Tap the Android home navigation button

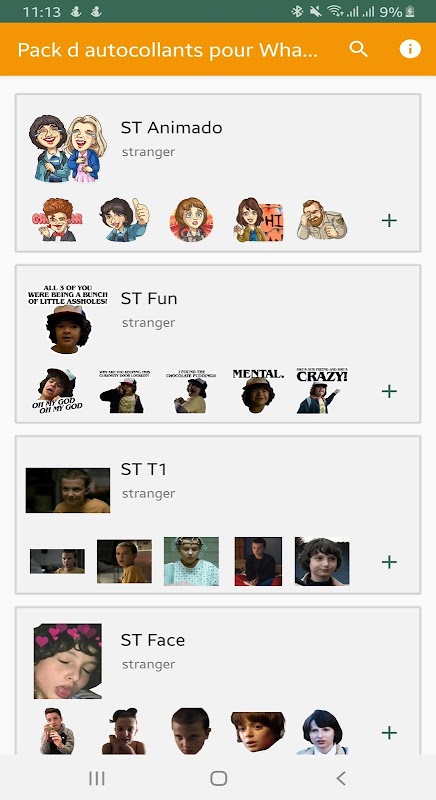[218, 778]
